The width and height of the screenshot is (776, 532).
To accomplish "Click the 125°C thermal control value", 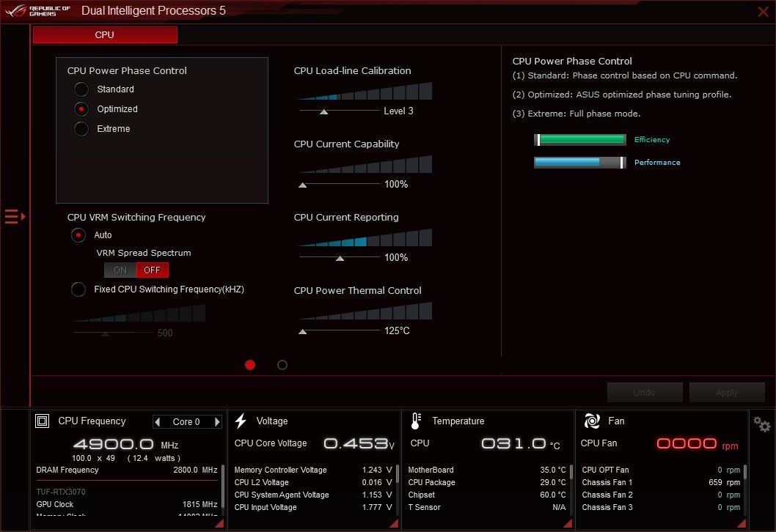I will [397, 330].
